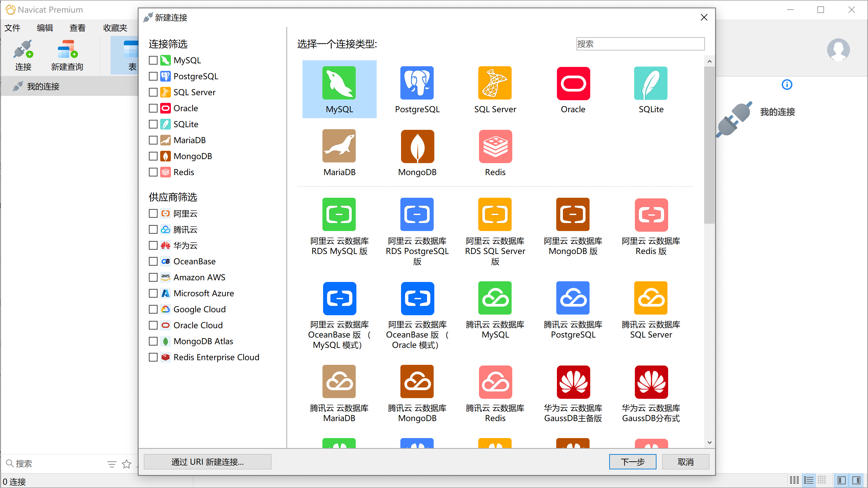Check the SQLite filter checkbox
868x488 pixels.
coord(153,124)
